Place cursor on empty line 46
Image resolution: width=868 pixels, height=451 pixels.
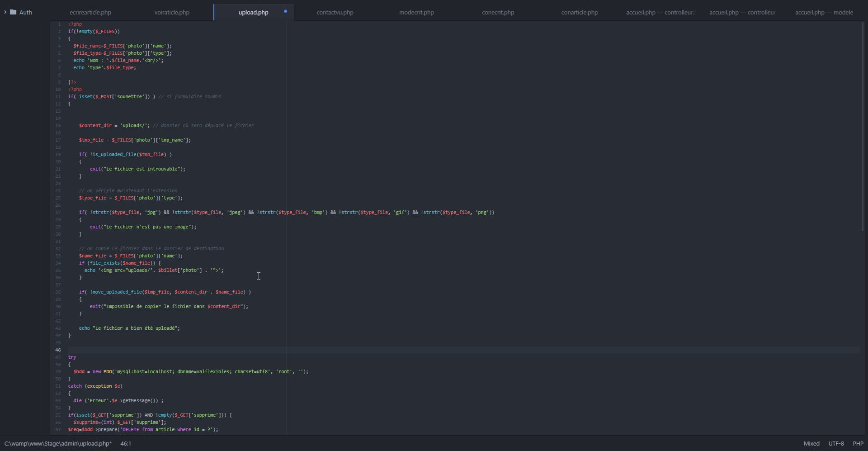pos(464,350)
